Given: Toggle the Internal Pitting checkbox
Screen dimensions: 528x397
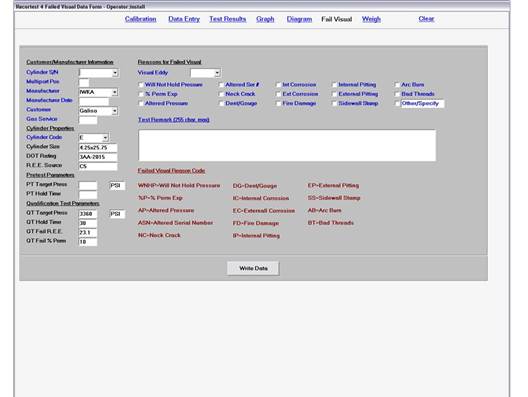Looking at the screenshot, I should pyautogui.click(x=334, y=85).
